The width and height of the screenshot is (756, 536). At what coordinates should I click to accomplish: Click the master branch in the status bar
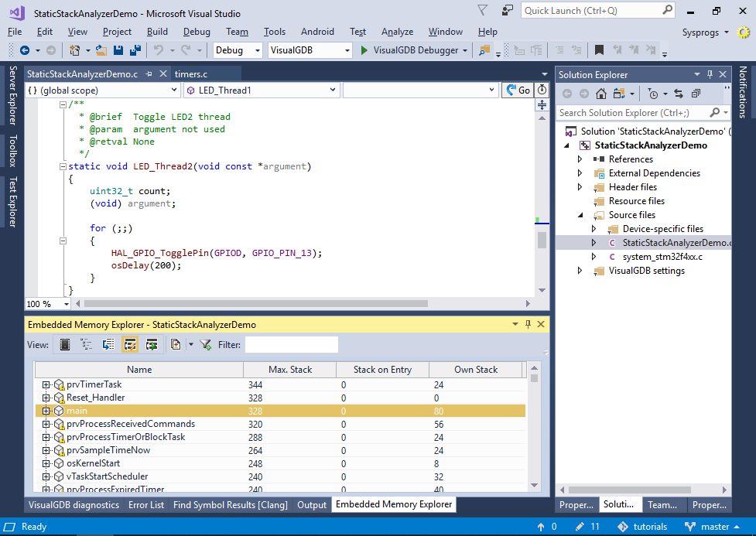712,527
